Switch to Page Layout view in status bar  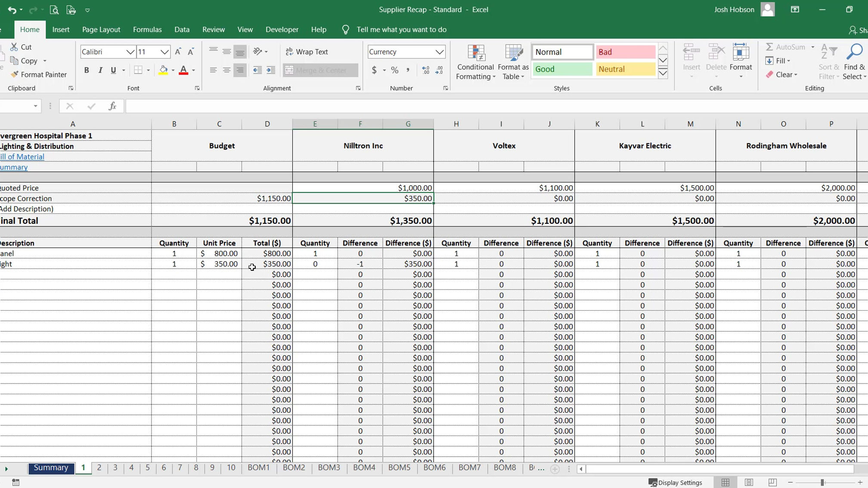pyautogui.click(x=749, y=482)
